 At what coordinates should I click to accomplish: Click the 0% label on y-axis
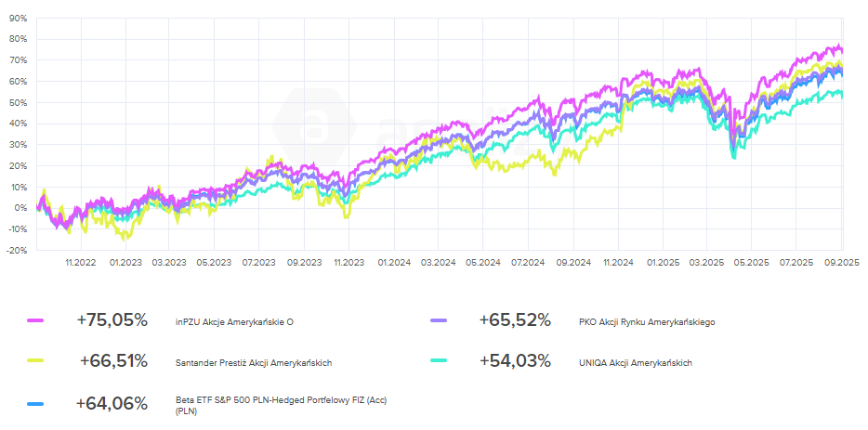[20, 208]
